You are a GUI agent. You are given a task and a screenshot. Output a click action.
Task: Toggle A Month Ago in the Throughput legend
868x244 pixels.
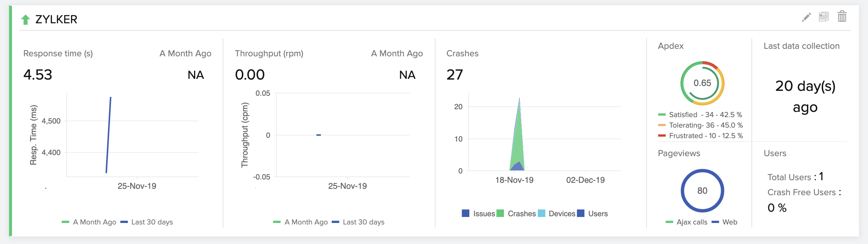click(300, 222)
